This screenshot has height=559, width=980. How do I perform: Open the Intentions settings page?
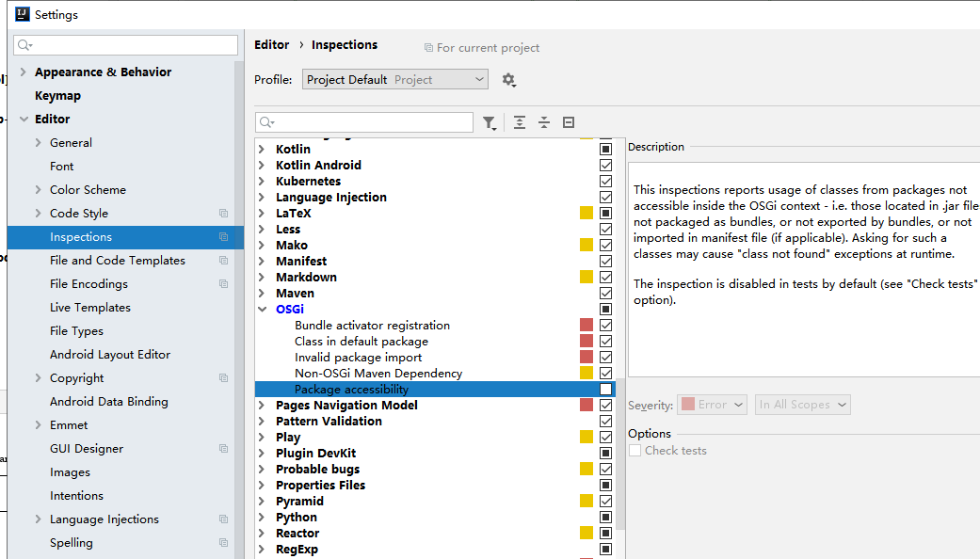point(76,496)
